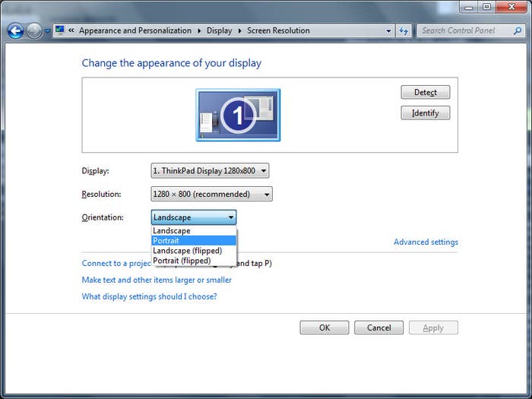Click the Identify button
The height and width of the screenshot is (399, 532).
426,113
